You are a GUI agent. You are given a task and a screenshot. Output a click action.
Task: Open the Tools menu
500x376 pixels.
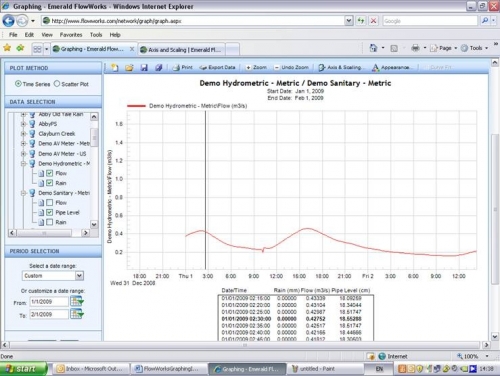(x=96, y=35)
